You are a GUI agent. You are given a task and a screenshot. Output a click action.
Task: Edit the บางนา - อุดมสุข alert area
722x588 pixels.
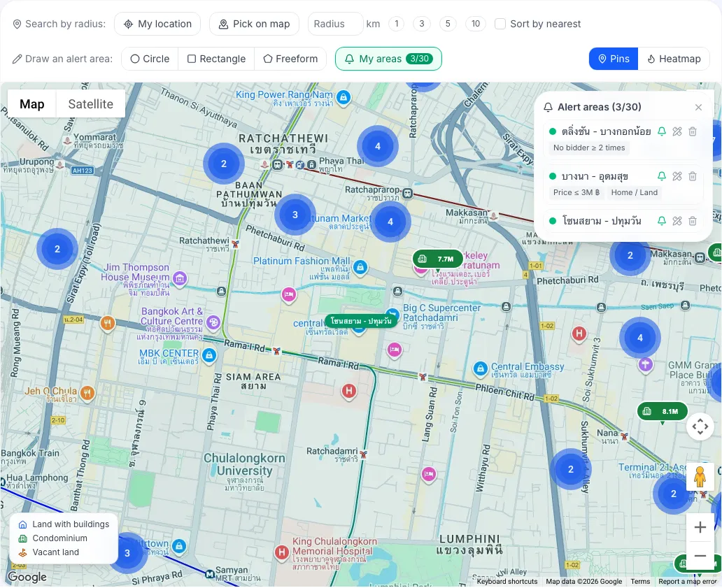[x=677, y=176]
